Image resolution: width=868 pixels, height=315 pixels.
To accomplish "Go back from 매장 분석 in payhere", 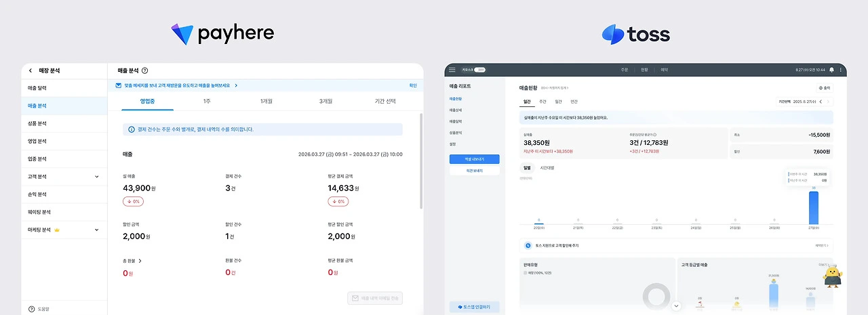I will (30, 70).
